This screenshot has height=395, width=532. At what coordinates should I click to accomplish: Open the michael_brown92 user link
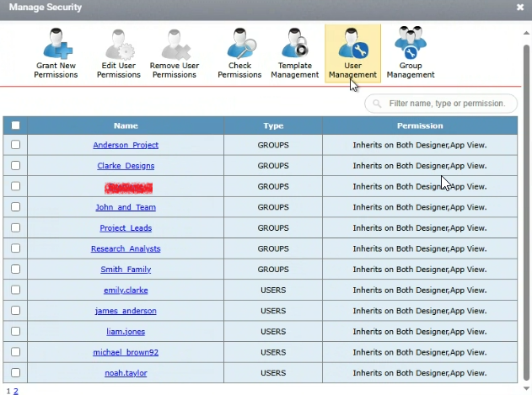[126, 352]
